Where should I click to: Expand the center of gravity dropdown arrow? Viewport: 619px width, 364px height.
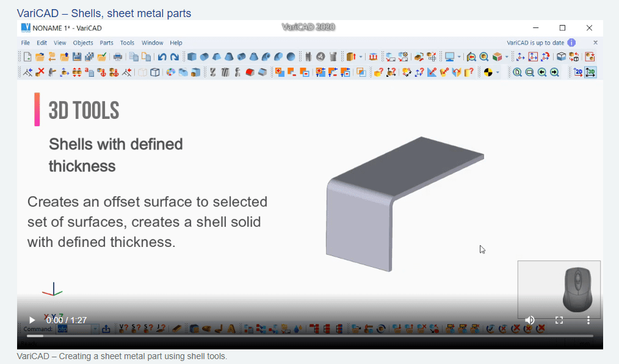[498, 73]
